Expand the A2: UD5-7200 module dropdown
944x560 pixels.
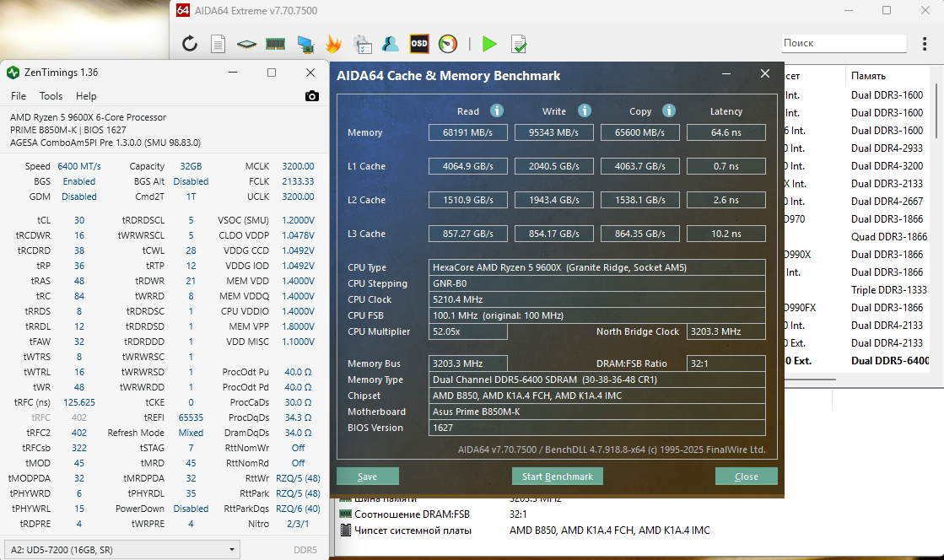click(x=122, y=550)
